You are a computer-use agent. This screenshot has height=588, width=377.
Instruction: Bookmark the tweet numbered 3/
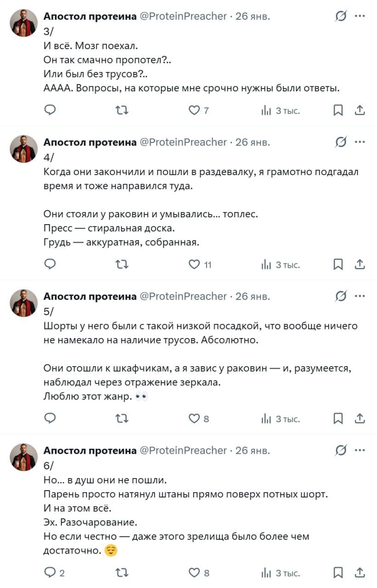338,110
